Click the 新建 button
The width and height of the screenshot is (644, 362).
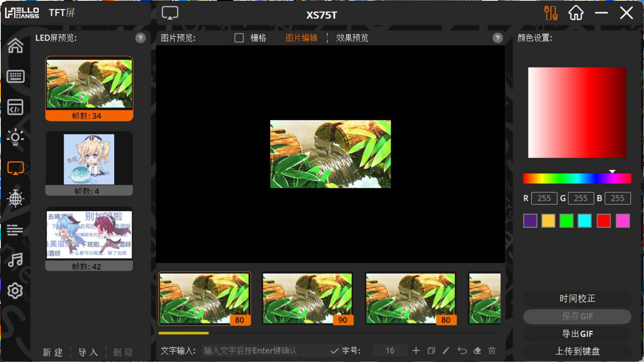(53, 352)
